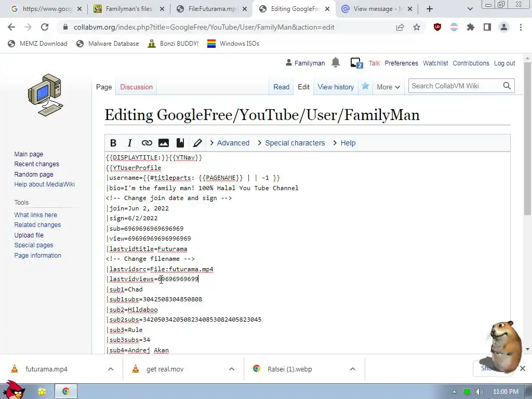Apply bold formatting in wiki editor toolbar

point(113,143)
